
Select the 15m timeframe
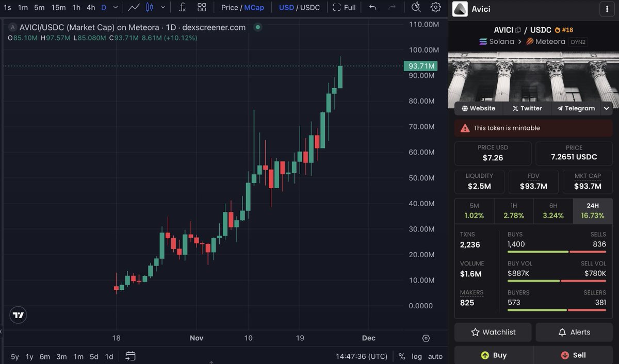point(58,8)
